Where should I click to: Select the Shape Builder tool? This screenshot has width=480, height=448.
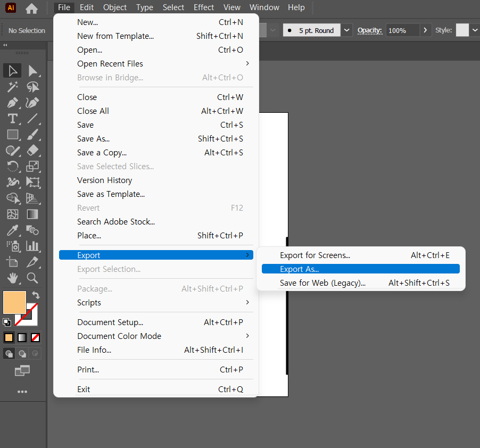(x=13, y=198)
